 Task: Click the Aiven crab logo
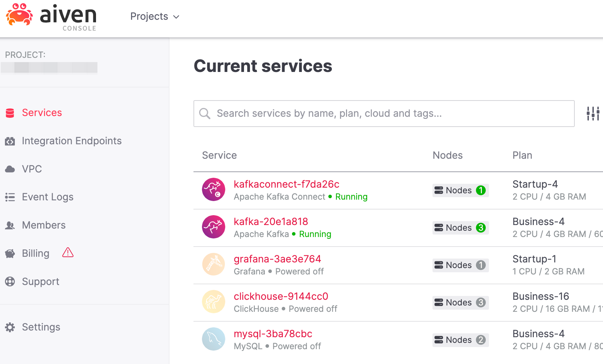pyautogui.click(x=19, y=15)
